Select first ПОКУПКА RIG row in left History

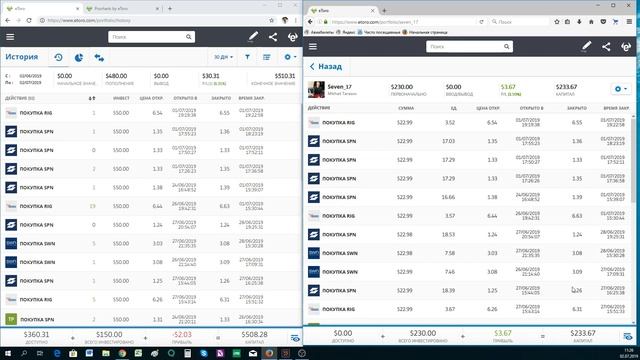point(151,113)
